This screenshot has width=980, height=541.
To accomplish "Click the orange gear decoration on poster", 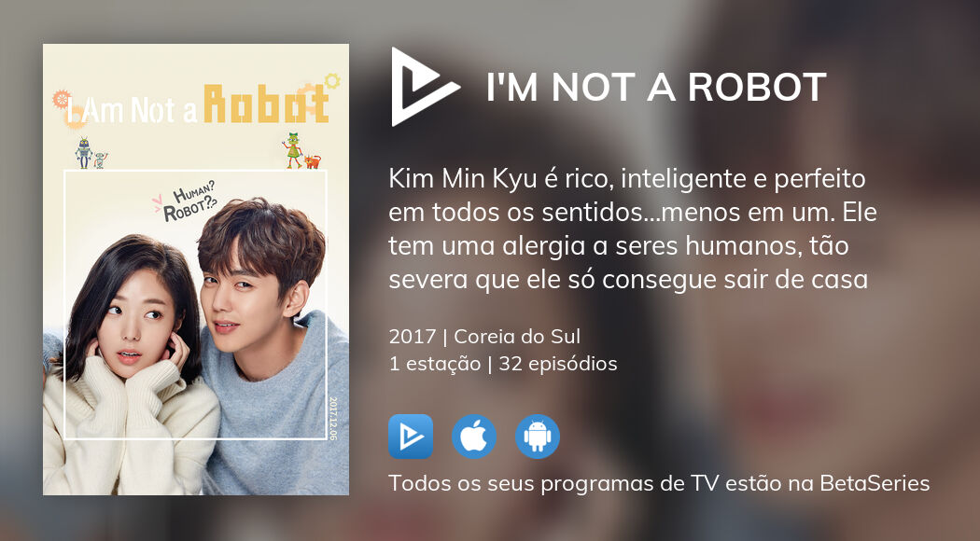I will pos(61,99).
